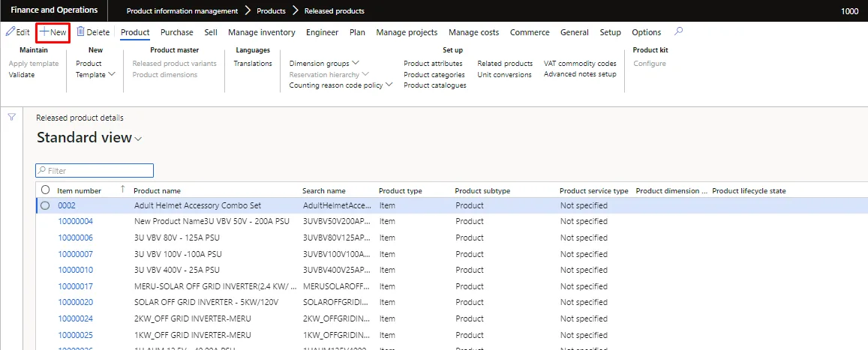This screenshot has height=350, width=868.
Task: Click the New plus button
Action: click(x=53, y=32)
